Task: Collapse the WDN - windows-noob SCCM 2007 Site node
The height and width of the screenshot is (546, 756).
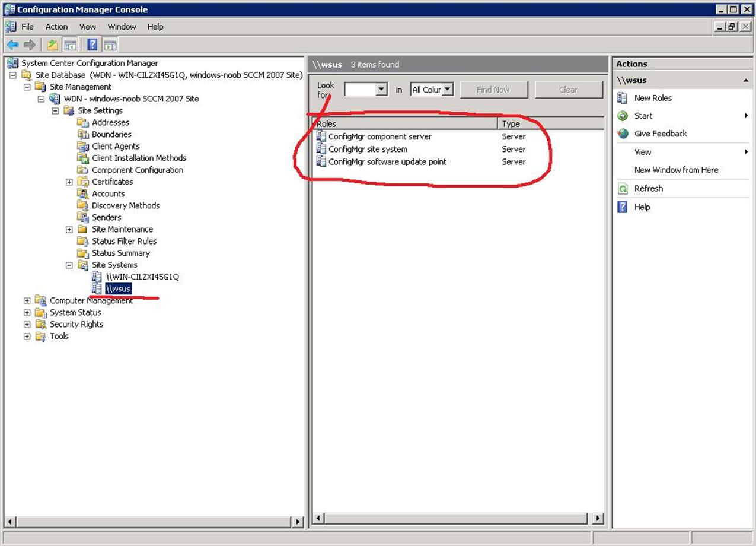Action: click(x=41, y=99)
